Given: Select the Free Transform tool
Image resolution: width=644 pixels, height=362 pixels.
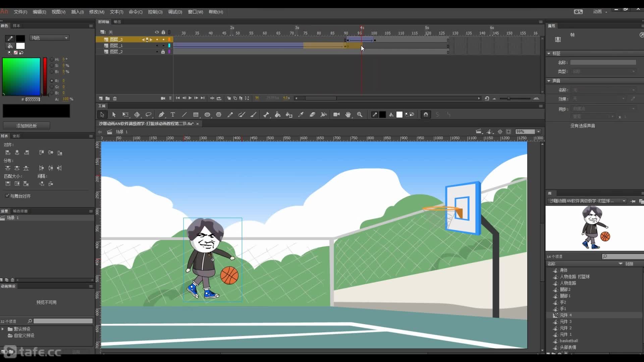Looking at the screenshot, I should pyautogui.click(x=125, y=115).
